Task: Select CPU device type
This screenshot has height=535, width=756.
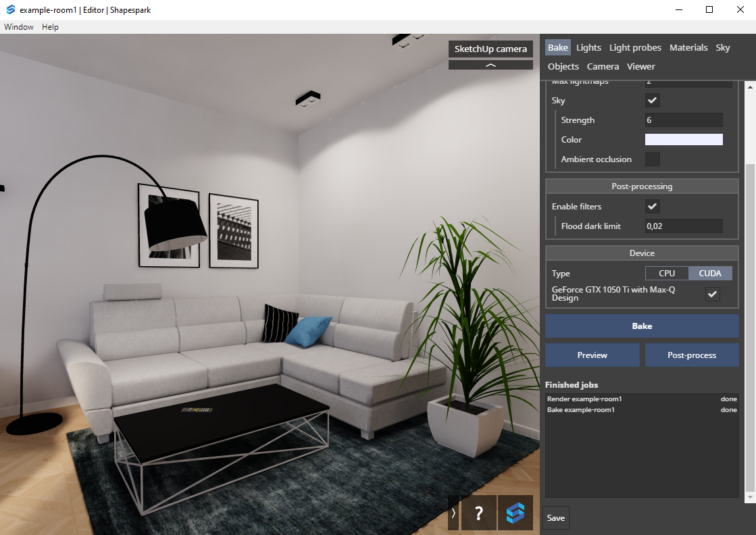Action: point(667,274)
